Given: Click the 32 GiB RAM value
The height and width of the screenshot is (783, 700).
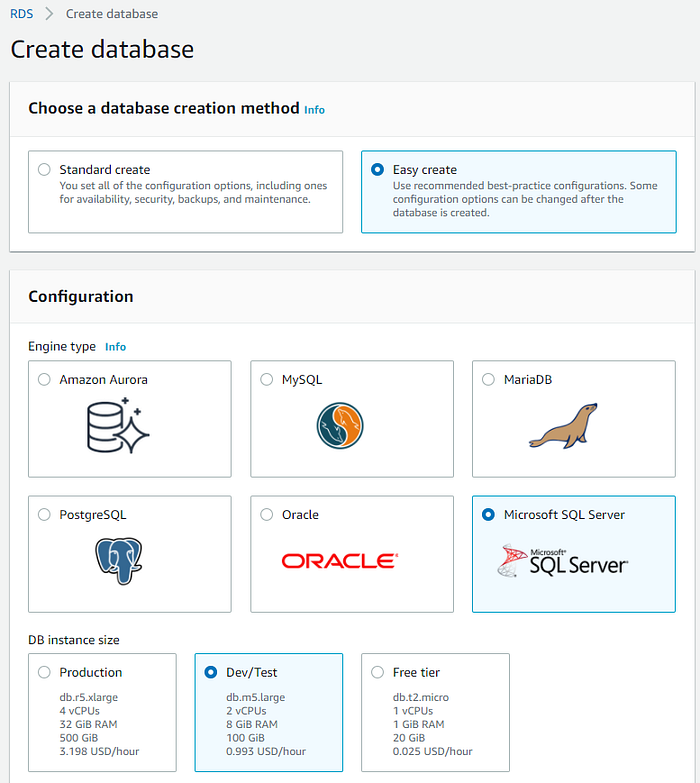Looking at the screenshot, I should click(88, 724).
